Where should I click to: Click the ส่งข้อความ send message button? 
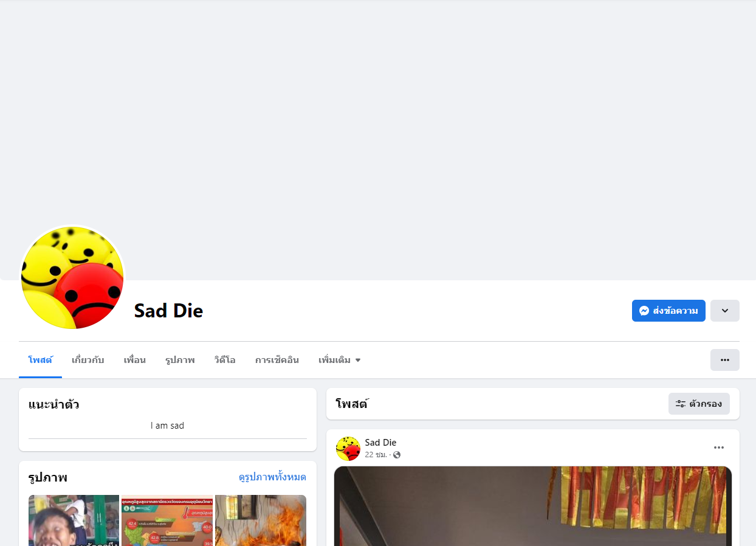point(668,311)
